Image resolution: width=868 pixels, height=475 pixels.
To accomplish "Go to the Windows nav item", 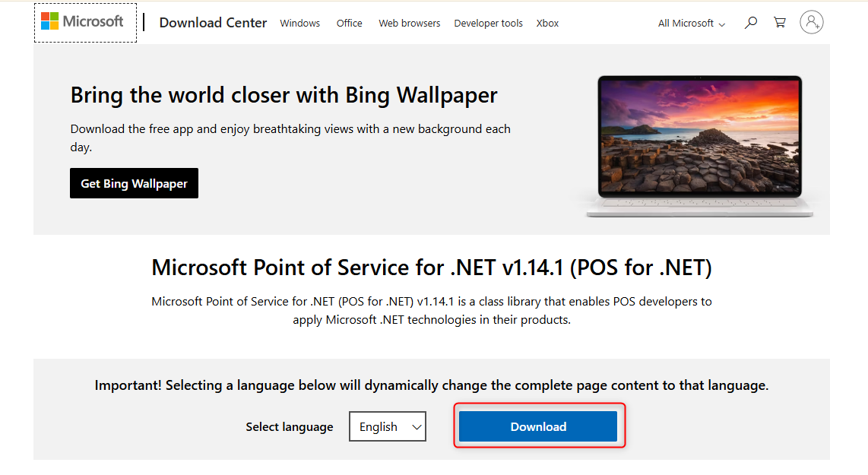I will click(x=299, y=24).
